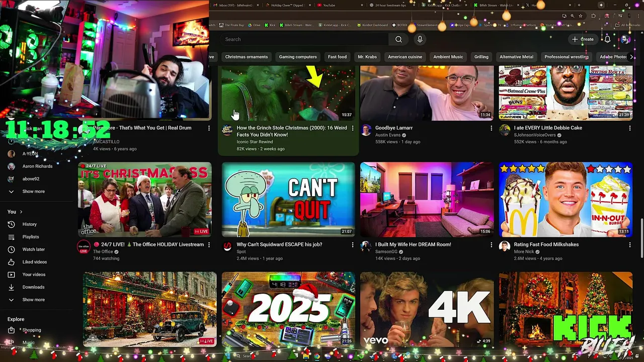Open the account avatar menu in YouTube
The image size is (644, 362).
tap(625, 39)
